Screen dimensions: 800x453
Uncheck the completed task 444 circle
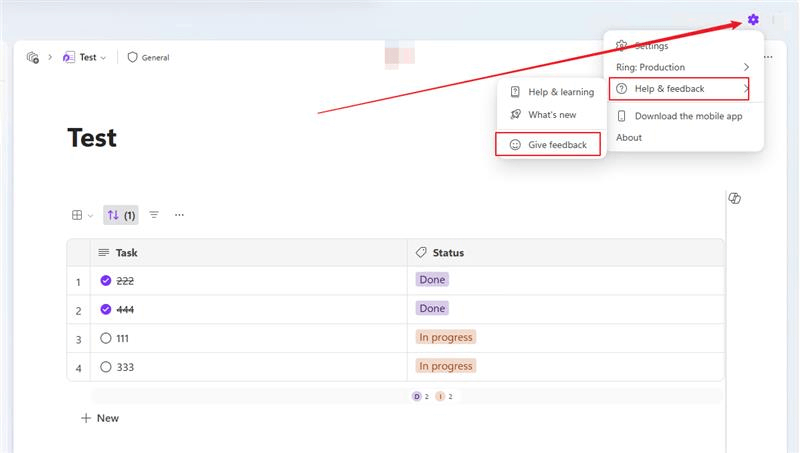(106, 309)
